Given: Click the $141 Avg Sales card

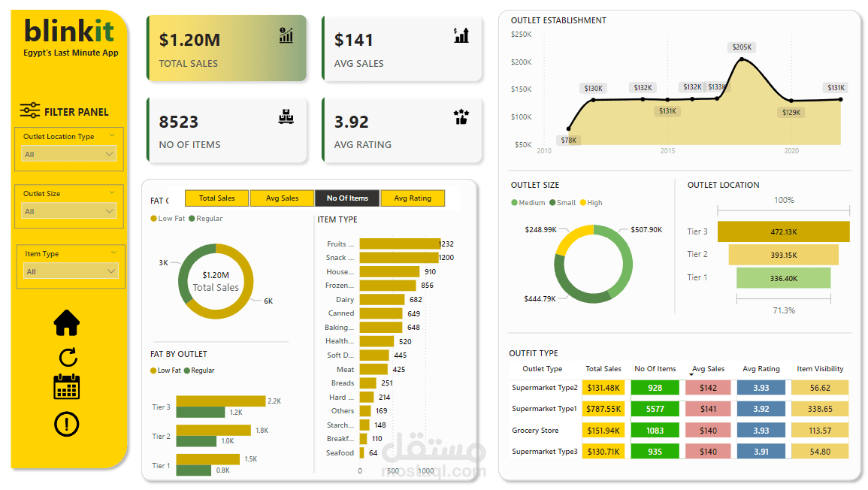Looking at the screenshot, I should point(402,48).
